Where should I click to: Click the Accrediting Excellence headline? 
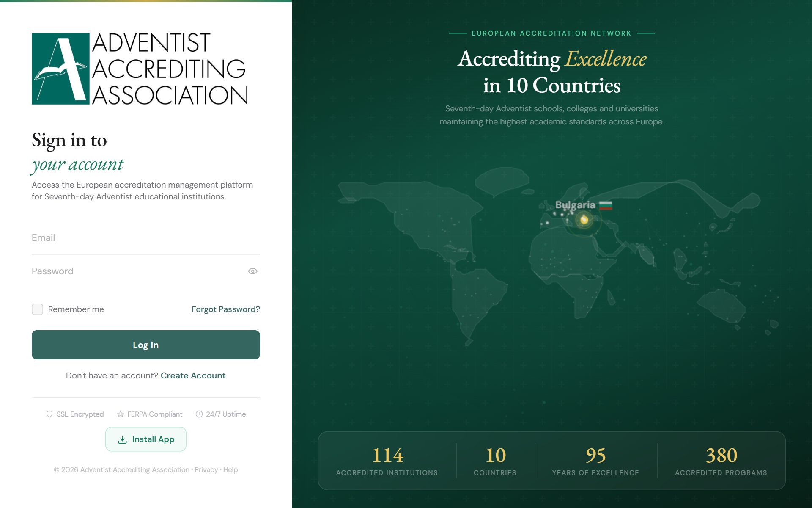tap(552, 72)
